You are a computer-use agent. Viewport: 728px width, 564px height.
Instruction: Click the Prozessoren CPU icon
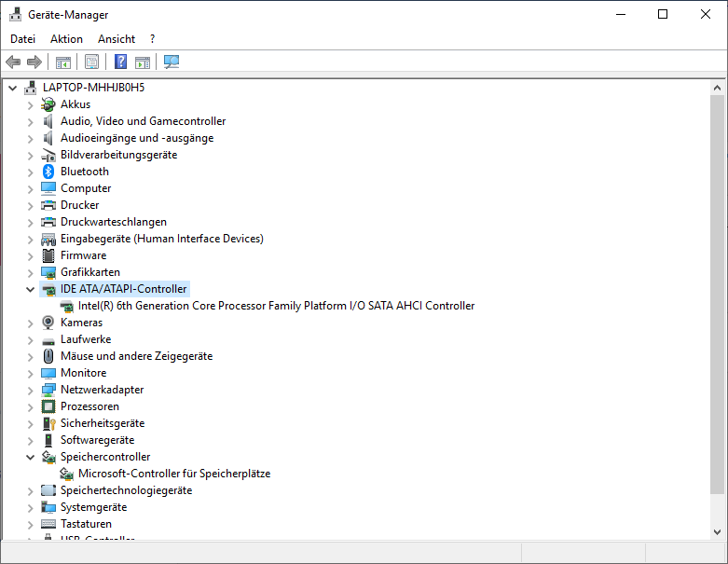click(48, 406)
